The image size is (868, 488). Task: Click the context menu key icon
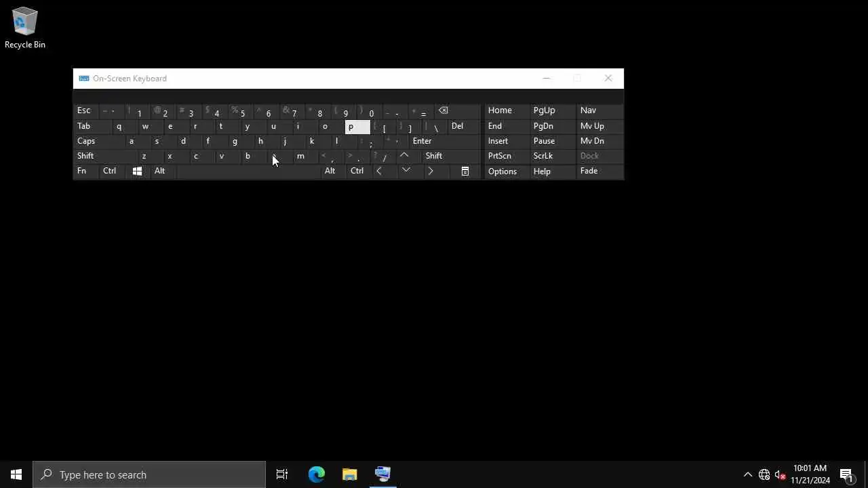point(465,171)
